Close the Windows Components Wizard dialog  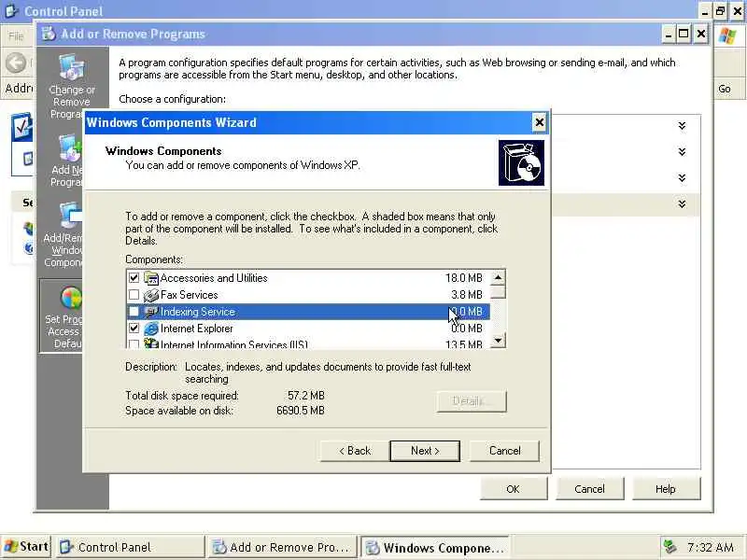tap(539, 123)
